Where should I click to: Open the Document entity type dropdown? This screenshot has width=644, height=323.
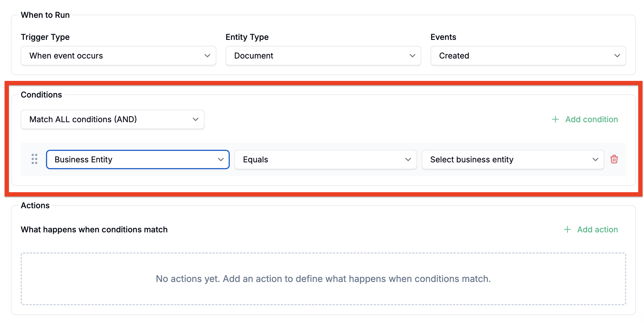click(323, 56)
